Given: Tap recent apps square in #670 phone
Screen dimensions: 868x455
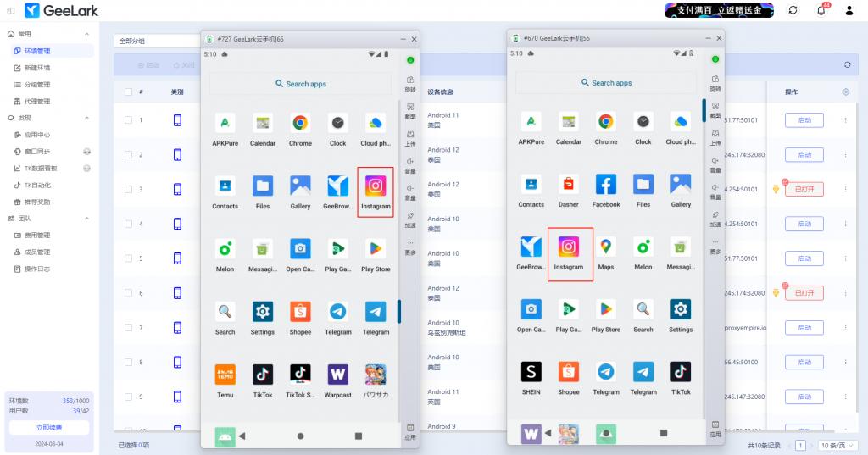Looking at the screenshot, I should click(663, 433).
